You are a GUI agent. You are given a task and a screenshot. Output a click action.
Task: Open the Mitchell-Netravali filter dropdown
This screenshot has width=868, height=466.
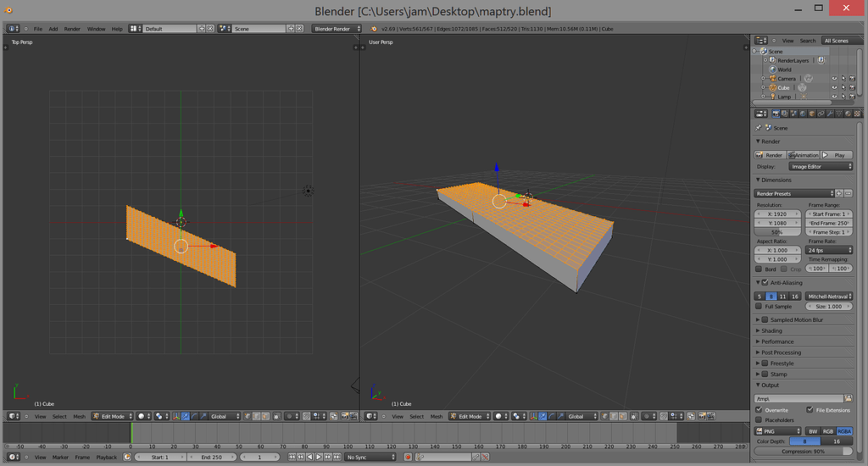[829, 296]
